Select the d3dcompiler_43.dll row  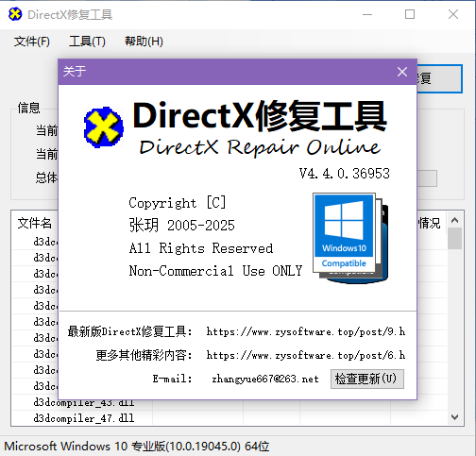(229, 403)
